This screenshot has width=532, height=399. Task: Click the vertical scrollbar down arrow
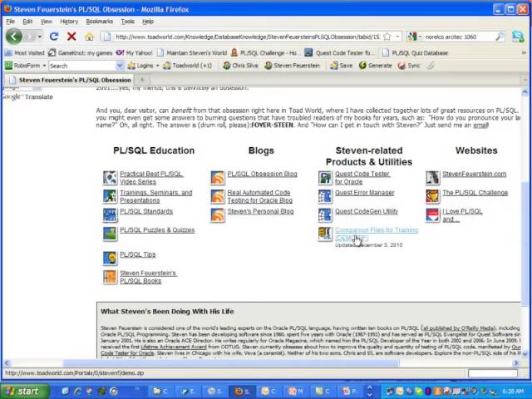[x=525, y=355]
